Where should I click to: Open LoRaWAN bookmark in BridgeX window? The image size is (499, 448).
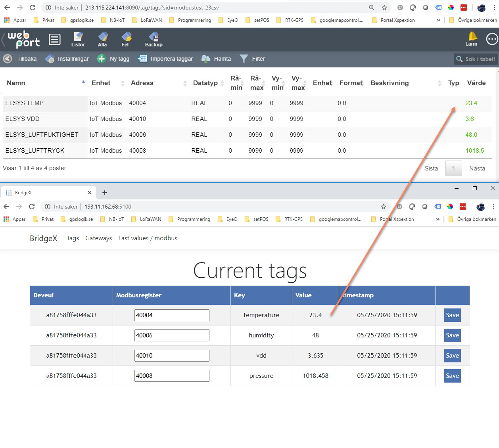tap(146, 219)
